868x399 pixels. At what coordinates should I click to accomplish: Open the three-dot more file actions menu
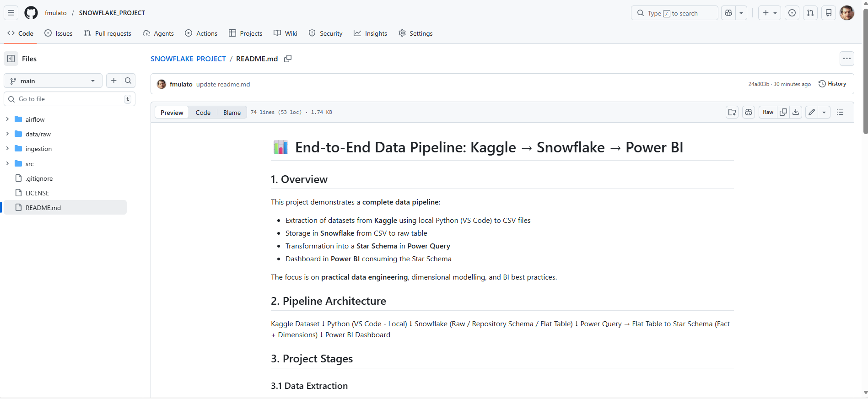coord(847,59)
